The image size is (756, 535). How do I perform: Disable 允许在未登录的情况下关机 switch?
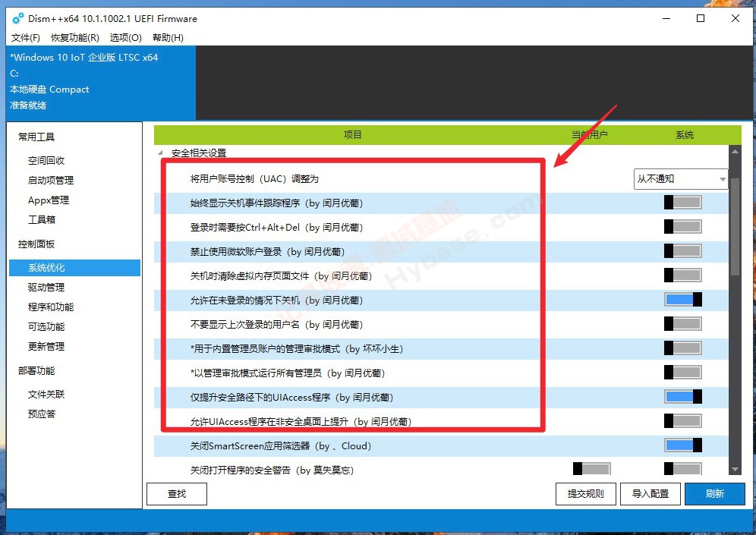pos(682,299)
